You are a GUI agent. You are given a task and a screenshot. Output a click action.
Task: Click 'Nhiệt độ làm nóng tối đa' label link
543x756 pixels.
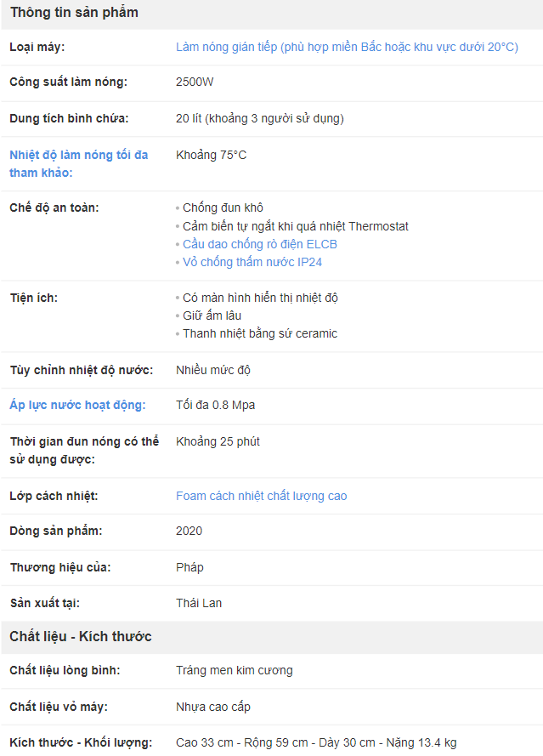(x=78, y=155)
